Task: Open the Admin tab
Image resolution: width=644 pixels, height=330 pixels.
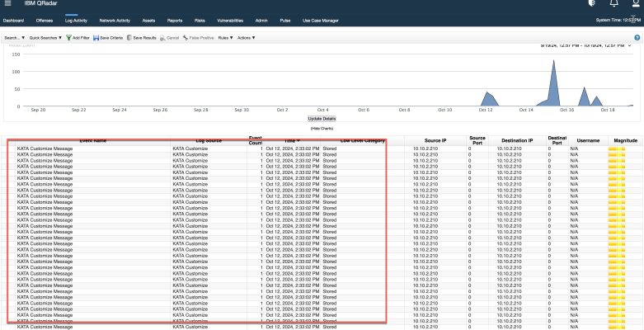Action: coord(261,21)
